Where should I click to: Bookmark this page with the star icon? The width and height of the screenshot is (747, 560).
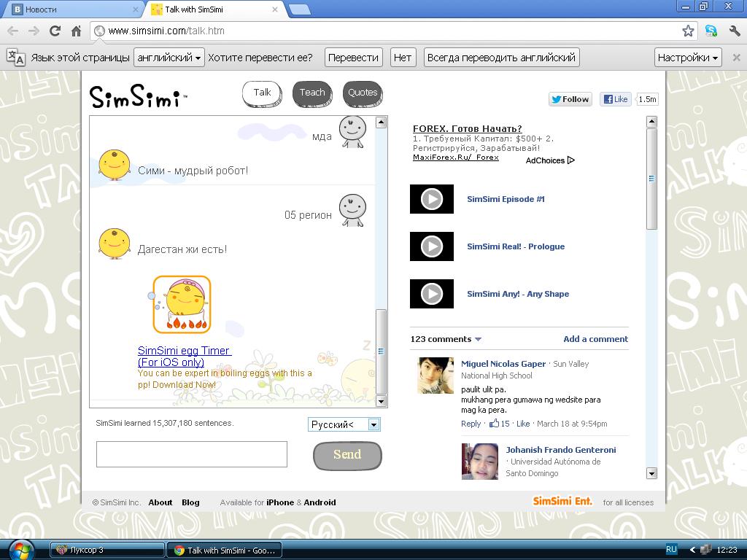point(688,31)
